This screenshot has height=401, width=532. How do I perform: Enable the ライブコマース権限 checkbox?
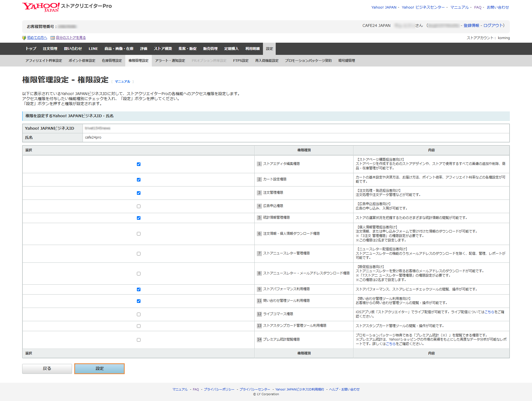tap(139, 314)
